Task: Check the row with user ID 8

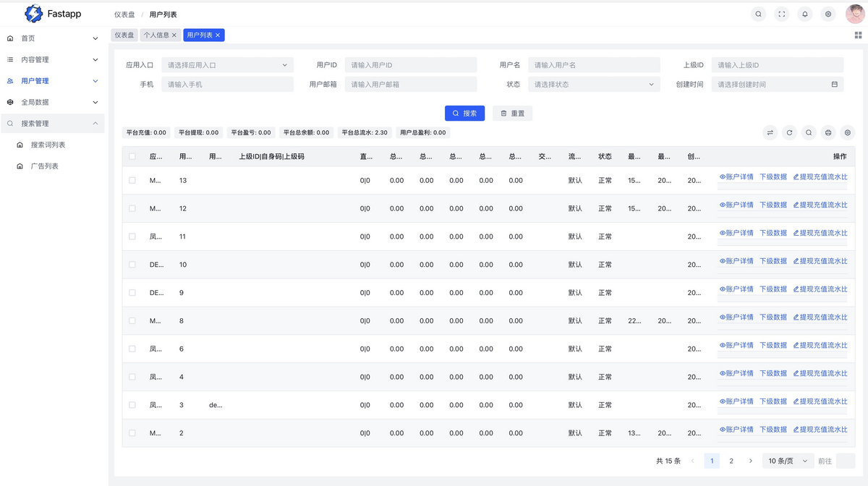Action: pyautogui.click(x=132, y=320)
